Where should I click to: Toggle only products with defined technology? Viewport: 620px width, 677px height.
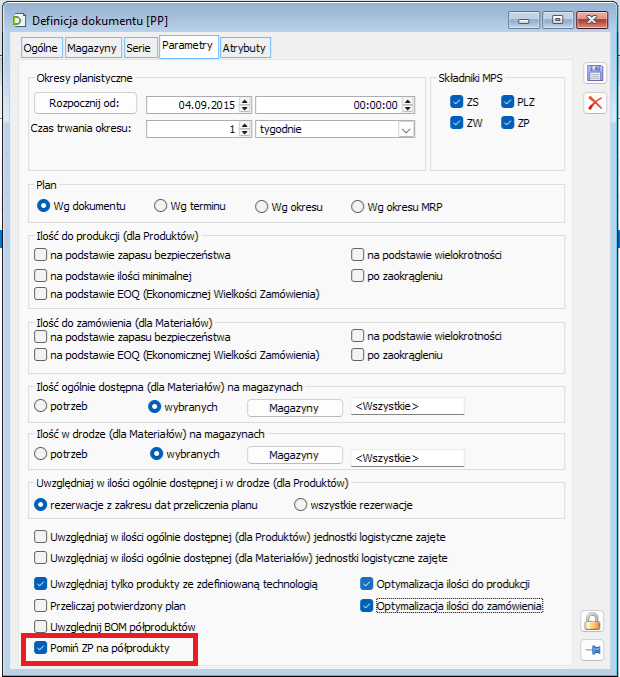[x=41, y=584]
